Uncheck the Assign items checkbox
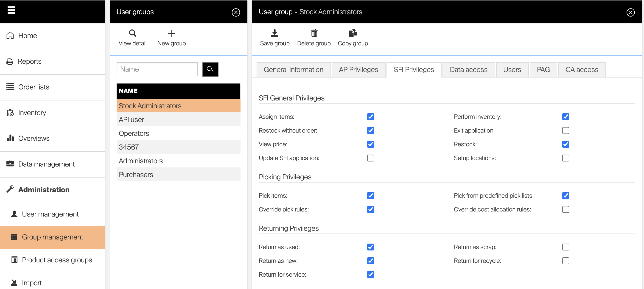Image resolution: width=644 pixels, height=289 pixels. pyautogui.click(x=370, y=117)
